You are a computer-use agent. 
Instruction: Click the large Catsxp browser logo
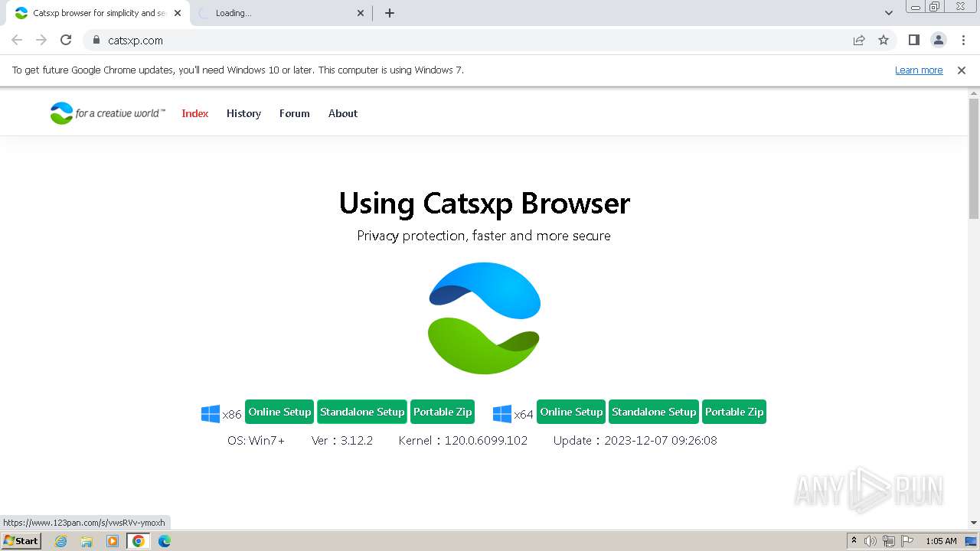tap(484, 318)
